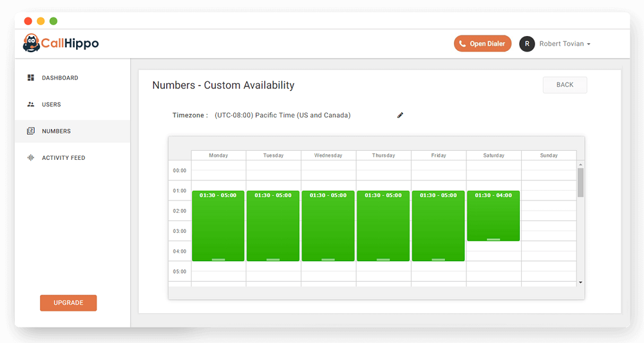This screenshot has width=644, height=343.
Task: Click the green maximize window button
Action: [x=53, y=21]
